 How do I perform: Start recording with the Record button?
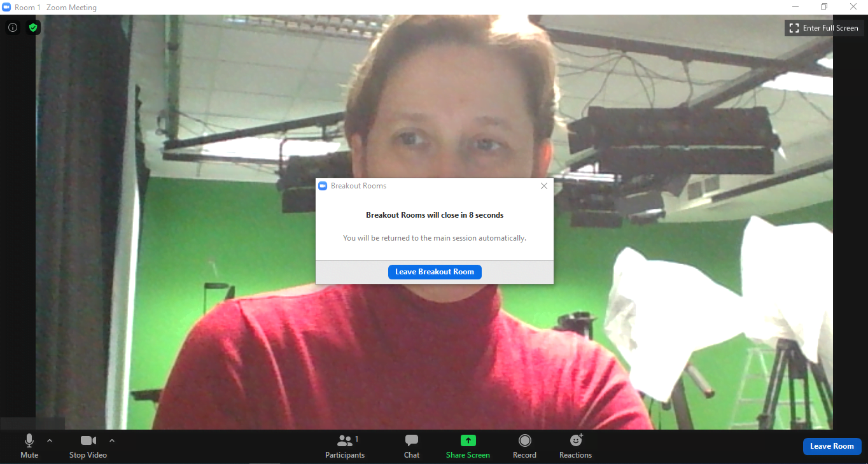524,446
